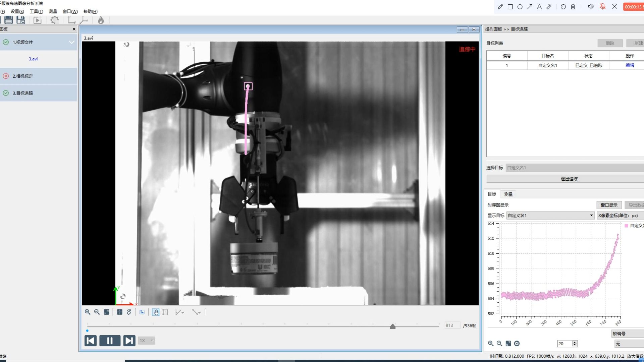
Task: Open the 设置(S) menu
Action: pyautogui.click(x=17, y=11)
